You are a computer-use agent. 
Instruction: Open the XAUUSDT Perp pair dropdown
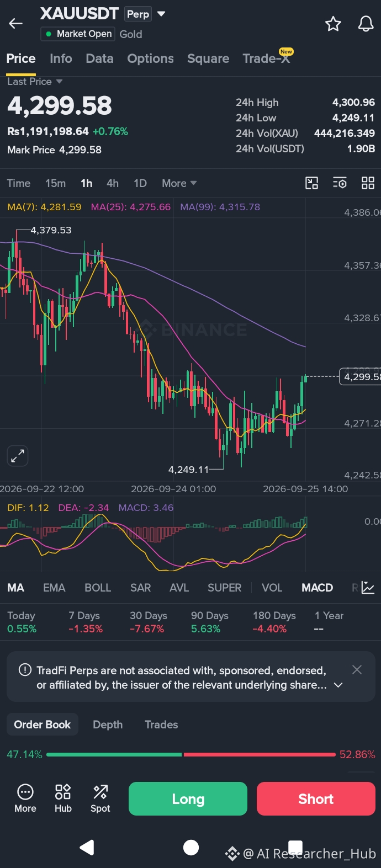pyautogui.click(x=161, y=14)
